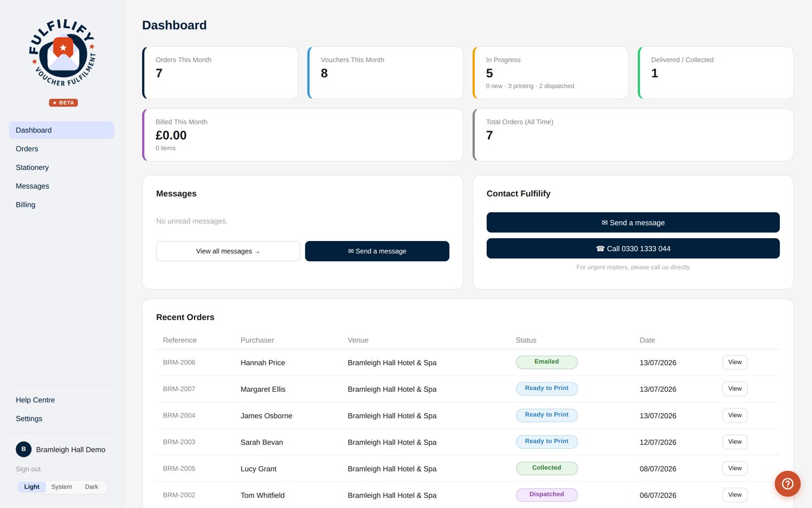
Task: Open Settings in the sidebar
Action: click(61, 418)
